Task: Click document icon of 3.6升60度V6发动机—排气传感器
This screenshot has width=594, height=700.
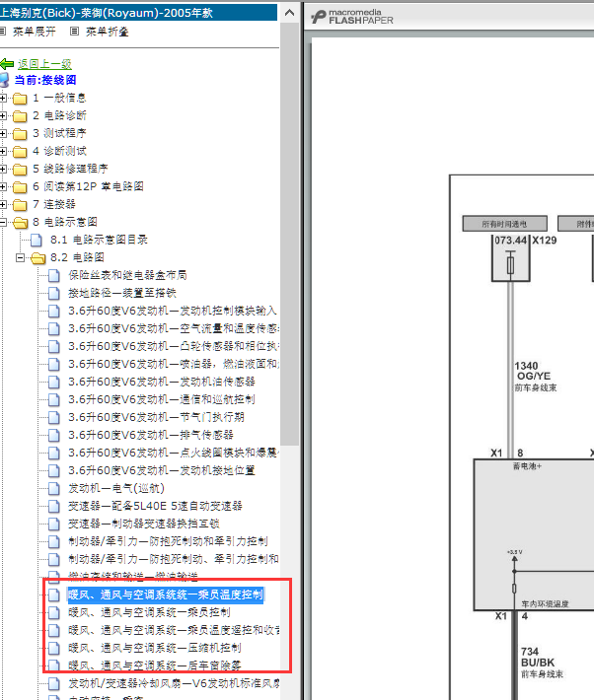Action: click(x=54, y=435)
